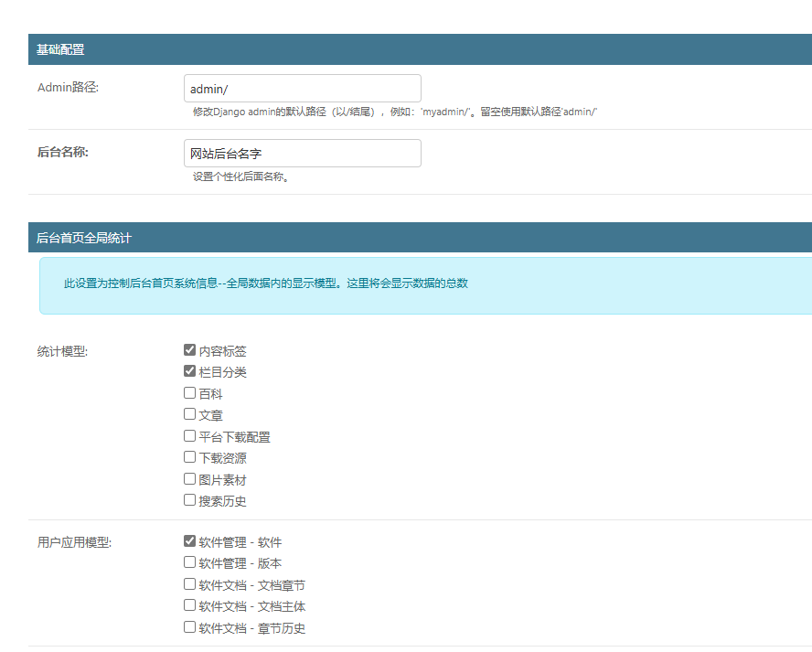
Task: Uncheck the 栏目分类 checkbox
Action: 189,371
